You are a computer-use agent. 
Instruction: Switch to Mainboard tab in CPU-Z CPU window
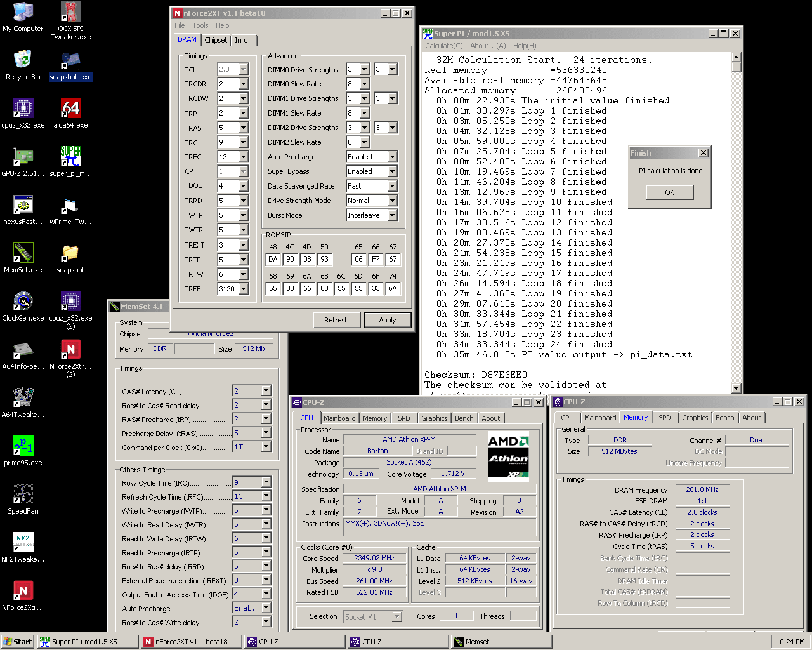(x=339, y=418)
